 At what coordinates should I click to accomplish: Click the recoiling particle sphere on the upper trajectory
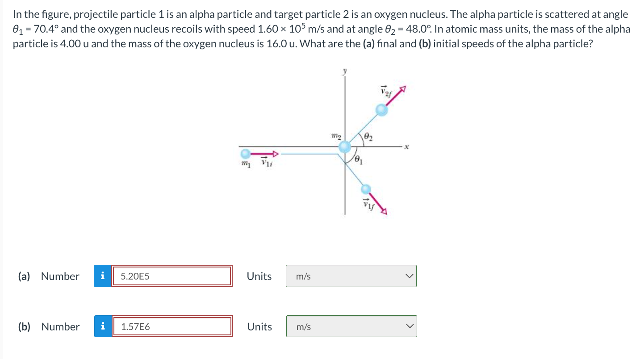click(x=382, y=109)
